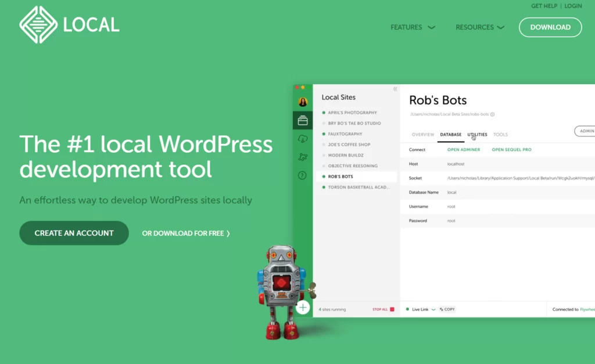This screenshot has height=364, width=595.
Task: Expand the Features menu
Action: [x=413, y=27]
